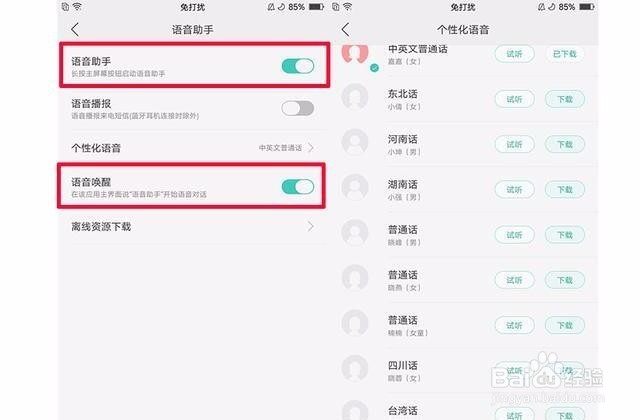
Task: Toggle the 语音助手 switch off
Action: (298, 66)
